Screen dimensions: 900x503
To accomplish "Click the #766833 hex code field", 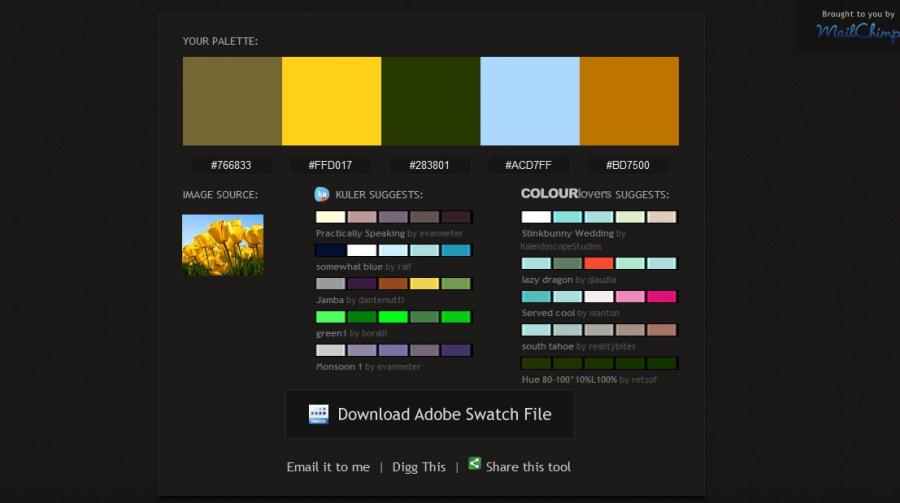I will pos(231,165).
